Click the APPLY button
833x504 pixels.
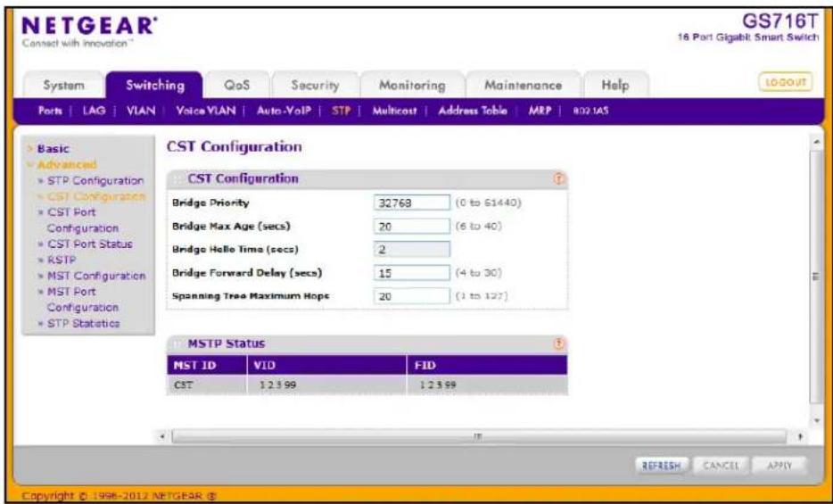tap(779, 466)
